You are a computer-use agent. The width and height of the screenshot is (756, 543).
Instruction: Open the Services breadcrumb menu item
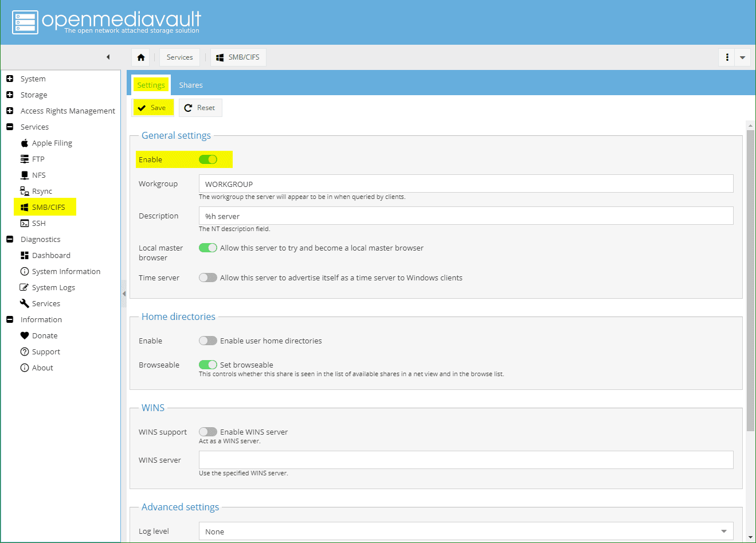(179, 57)
